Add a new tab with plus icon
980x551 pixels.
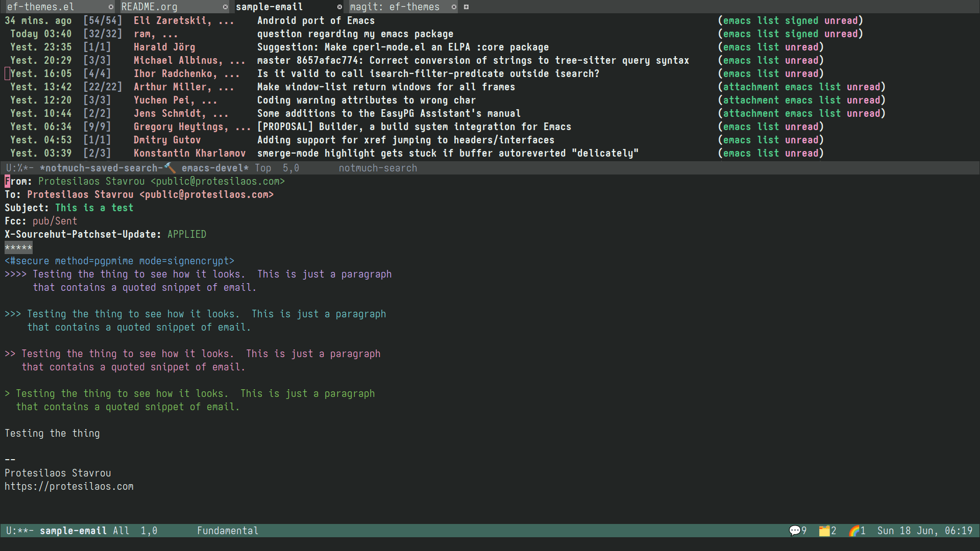pyautogui.click(x=466, y=7)
